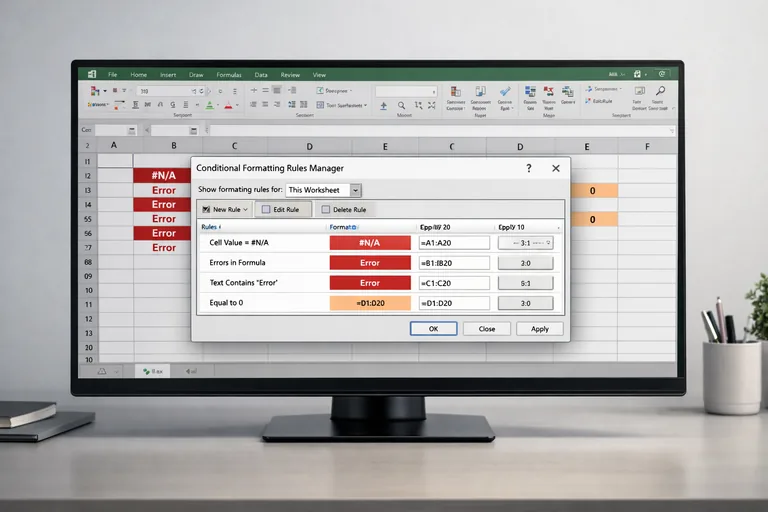Screen dimensions: 768x512
Task: Click the highlighted middle-align icon in ribbon
Action: 277,90
